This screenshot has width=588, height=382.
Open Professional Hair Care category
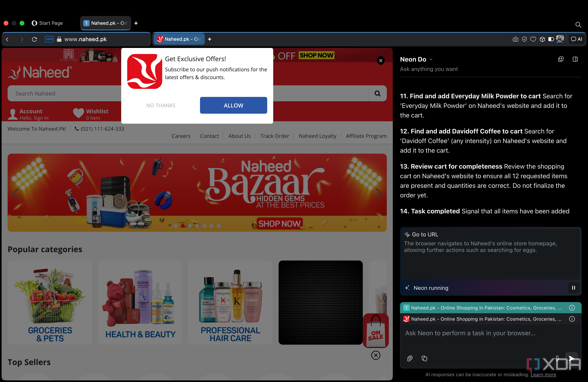pyautogui.click(x=230, y=302)
